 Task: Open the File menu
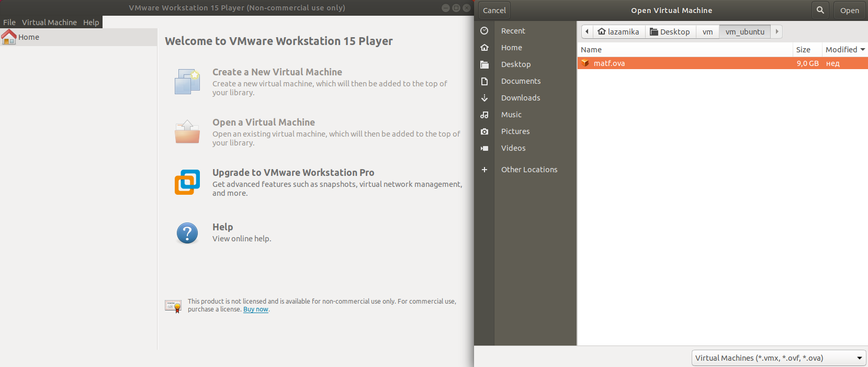click(x=9, y=23)
